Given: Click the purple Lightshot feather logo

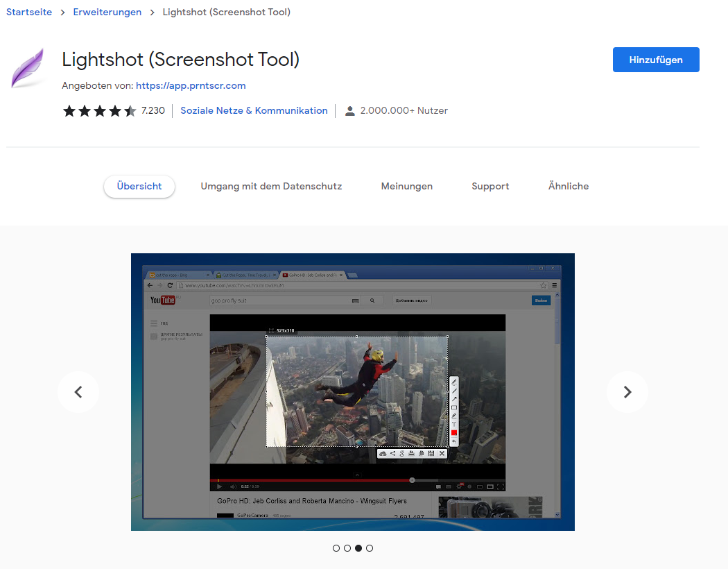Looking at the screenshot, I should pos(28,68).
